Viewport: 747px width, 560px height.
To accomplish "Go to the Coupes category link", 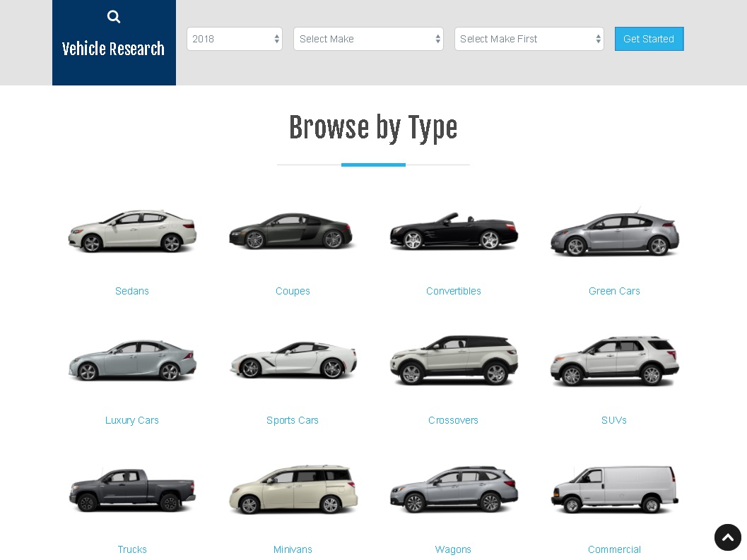I will (x=293, y=291).
